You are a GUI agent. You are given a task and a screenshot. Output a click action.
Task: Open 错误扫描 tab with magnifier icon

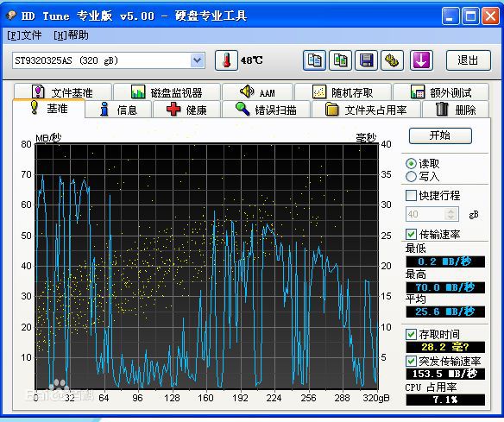click(266, 110)
